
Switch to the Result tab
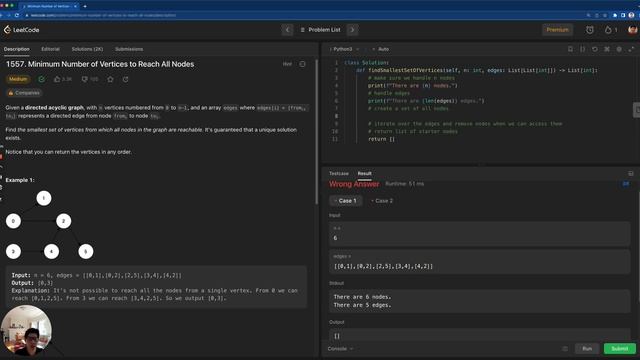364,173
